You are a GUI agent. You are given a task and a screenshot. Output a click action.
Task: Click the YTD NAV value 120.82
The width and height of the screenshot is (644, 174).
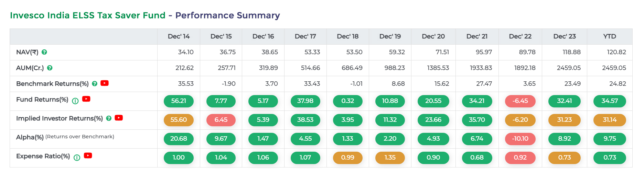click(x=616, y=52)
